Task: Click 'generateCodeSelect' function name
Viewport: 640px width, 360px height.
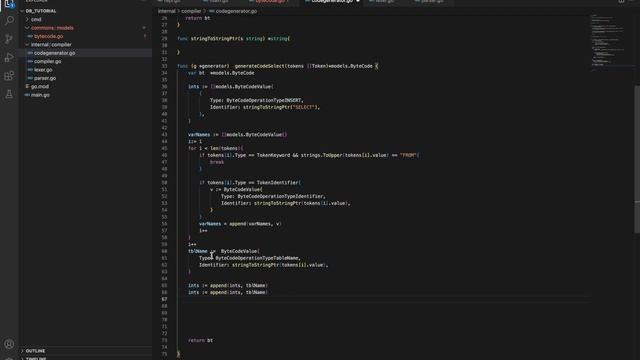Action: (x=260, y=66)
